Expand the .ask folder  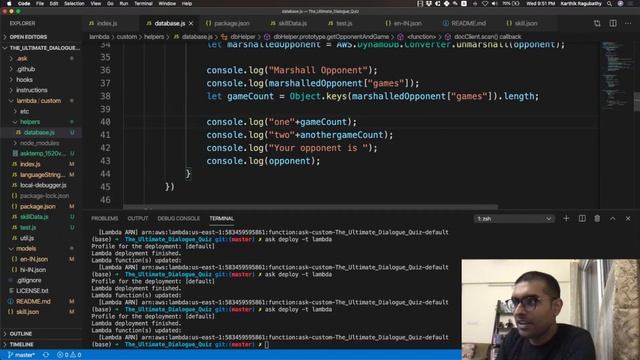click(41, 58)
